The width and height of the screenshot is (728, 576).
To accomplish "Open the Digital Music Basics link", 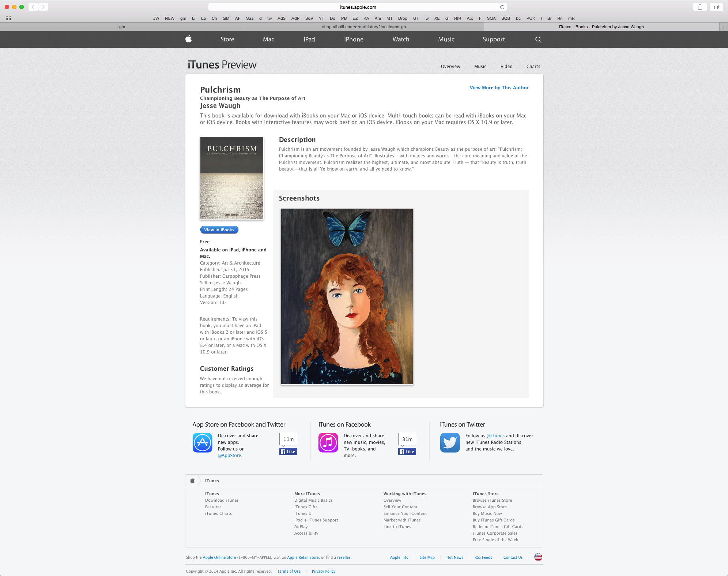I will [313, 501].
